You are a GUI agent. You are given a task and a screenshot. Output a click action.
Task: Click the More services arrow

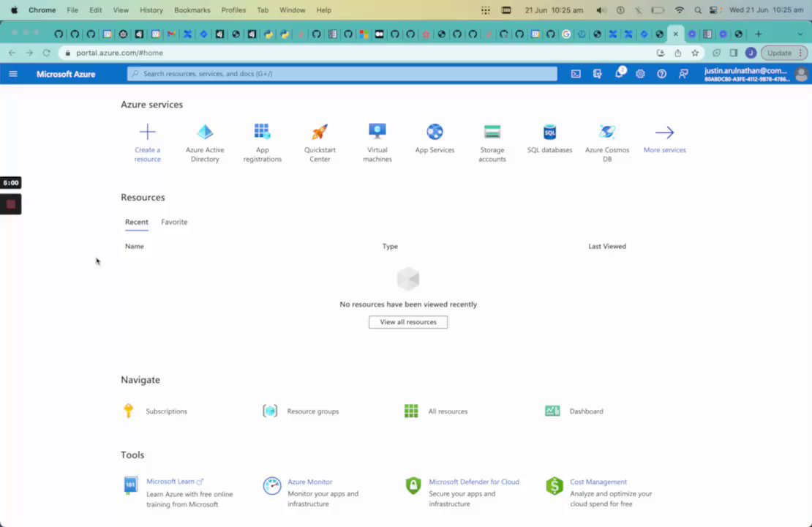(x=664, y=132)
